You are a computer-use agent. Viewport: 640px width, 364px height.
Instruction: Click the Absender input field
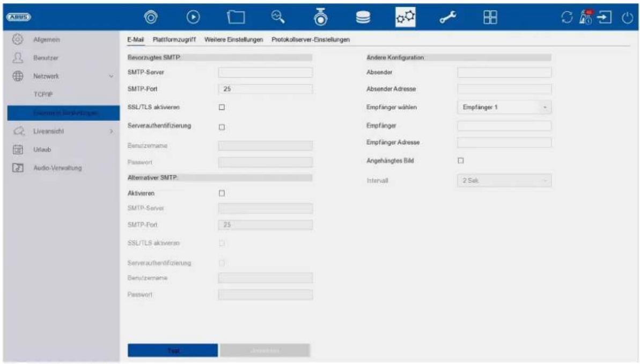tap(504, 72)
